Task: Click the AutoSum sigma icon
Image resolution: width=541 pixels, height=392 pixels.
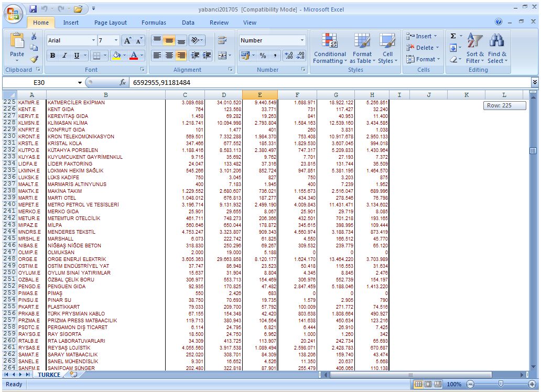Action: (453, 36)
